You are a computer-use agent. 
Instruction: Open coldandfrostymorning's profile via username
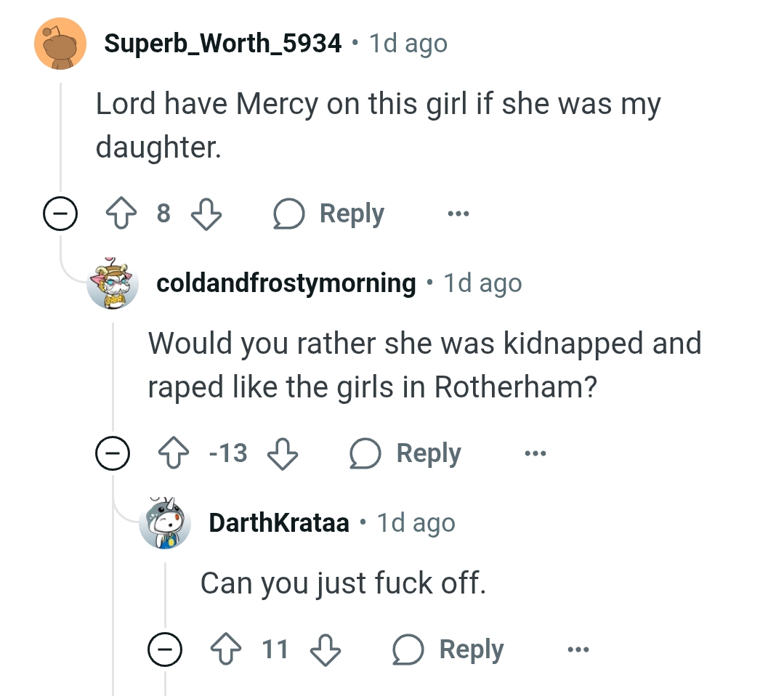286,283
